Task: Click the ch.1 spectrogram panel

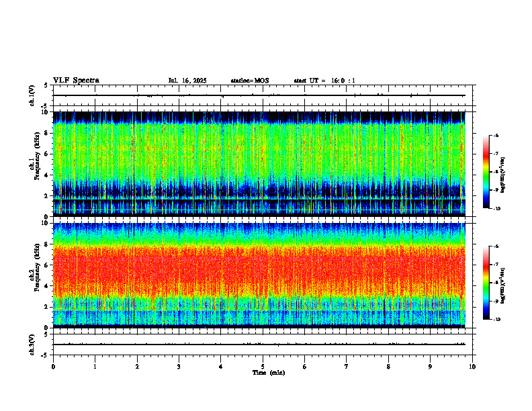Action: pyautogui.click(x=259, y=164)
